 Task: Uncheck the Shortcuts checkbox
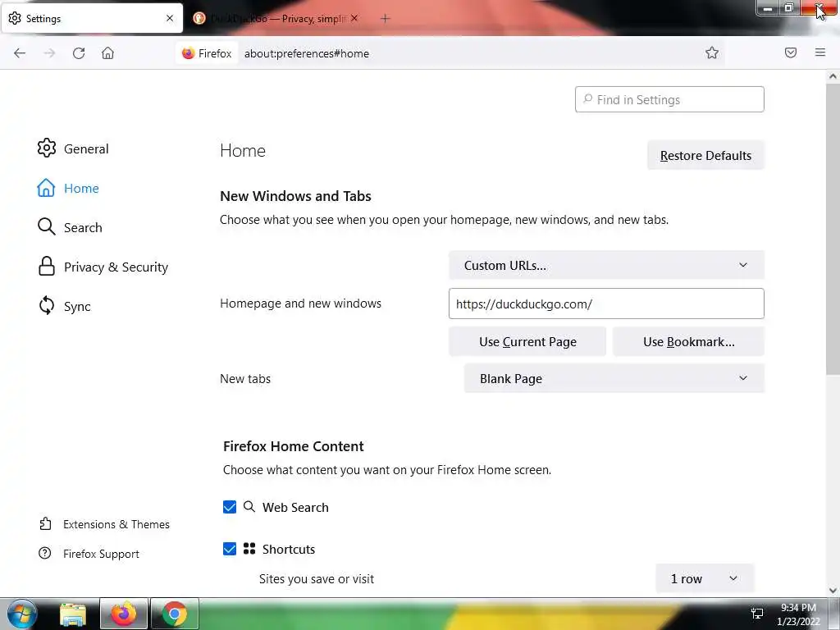(230, 549)
